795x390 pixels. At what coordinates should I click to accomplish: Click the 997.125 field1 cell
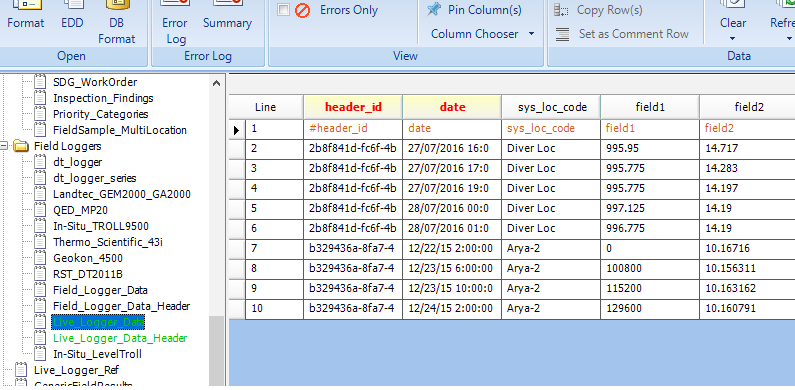tap(650, 208)
